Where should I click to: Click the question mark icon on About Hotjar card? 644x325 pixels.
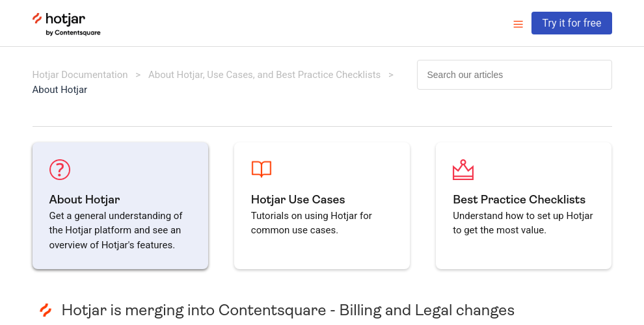pos(60,170)
